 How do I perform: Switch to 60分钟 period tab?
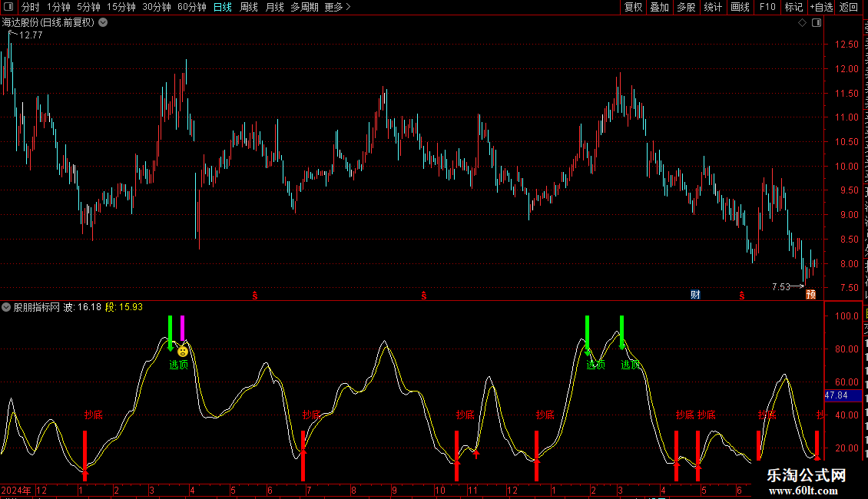tap(191, 7)
